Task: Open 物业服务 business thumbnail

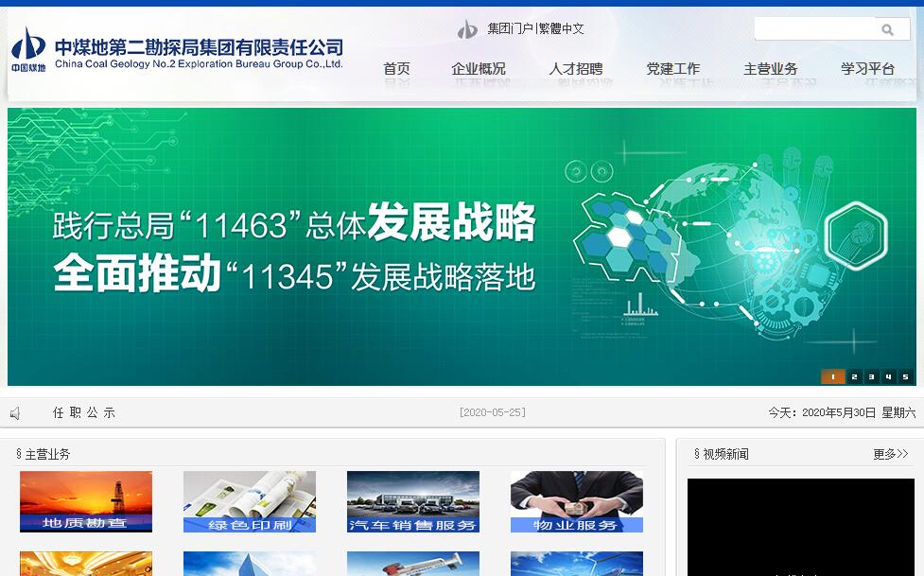Action: [x=577, y=501]
